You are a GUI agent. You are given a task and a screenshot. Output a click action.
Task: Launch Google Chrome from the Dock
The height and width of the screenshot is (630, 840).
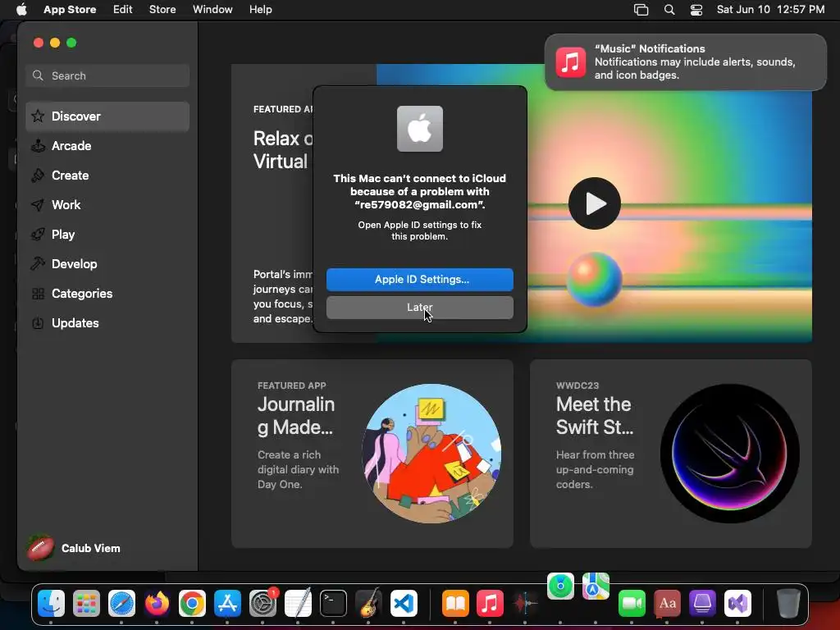pos(192,603)
